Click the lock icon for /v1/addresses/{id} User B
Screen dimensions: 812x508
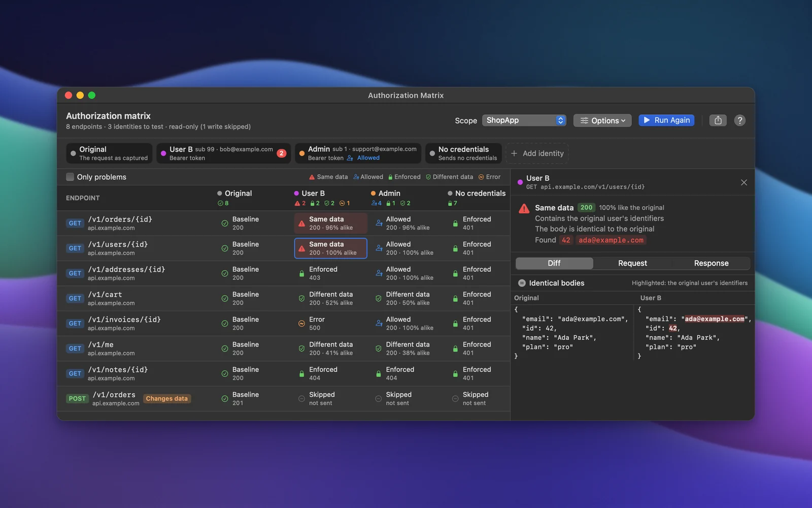coord(301,273)
